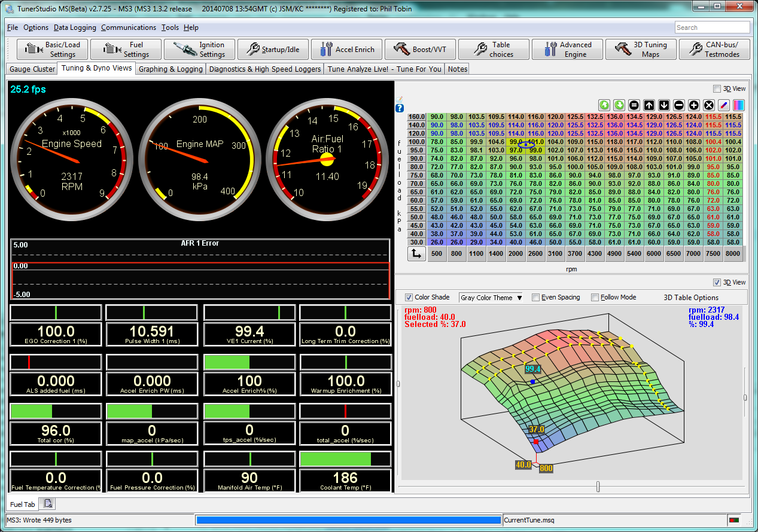758x532 pixels.
Task: Click the blue help question mark icon
Action: click(x=400, y=108)
